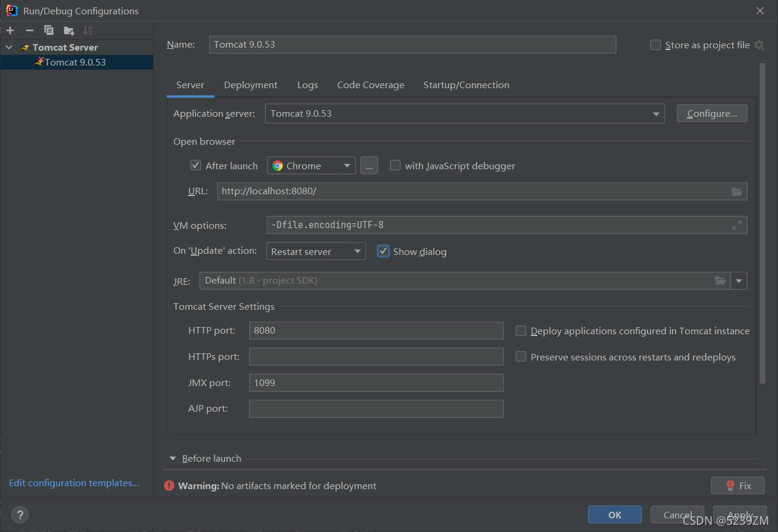Confirm with the OK button
Screen dimensions: 778x532
[x=615, y=515]
